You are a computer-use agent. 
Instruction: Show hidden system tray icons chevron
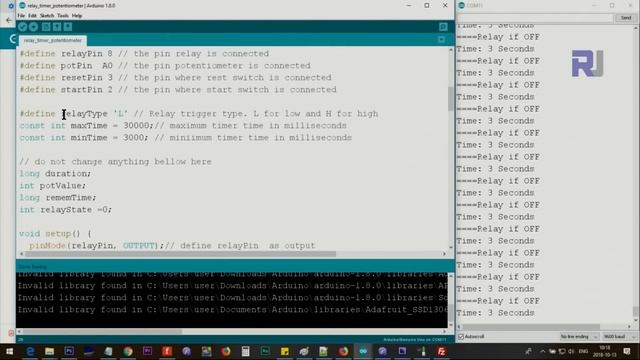click(x=542, y=351)
